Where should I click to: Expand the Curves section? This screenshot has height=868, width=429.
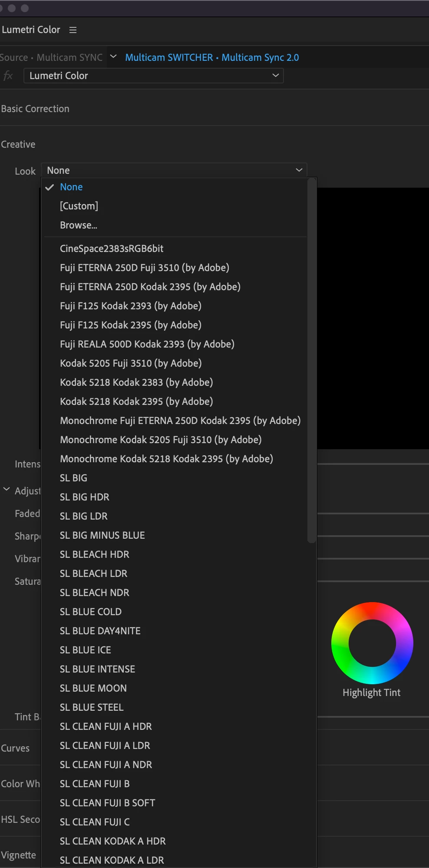[15, 748]
